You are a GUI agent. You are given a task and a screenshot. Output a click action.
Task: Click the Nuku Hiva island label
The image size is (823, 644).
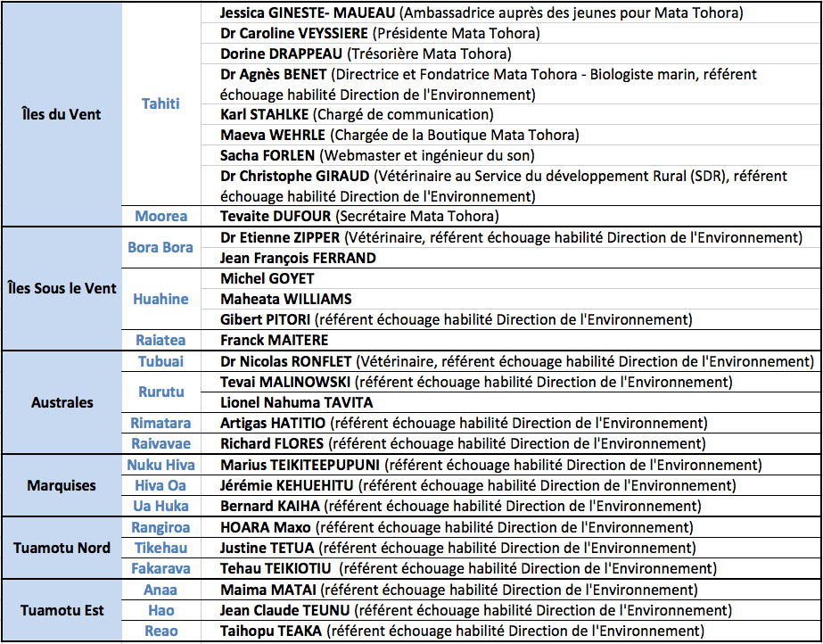[160, 465]
